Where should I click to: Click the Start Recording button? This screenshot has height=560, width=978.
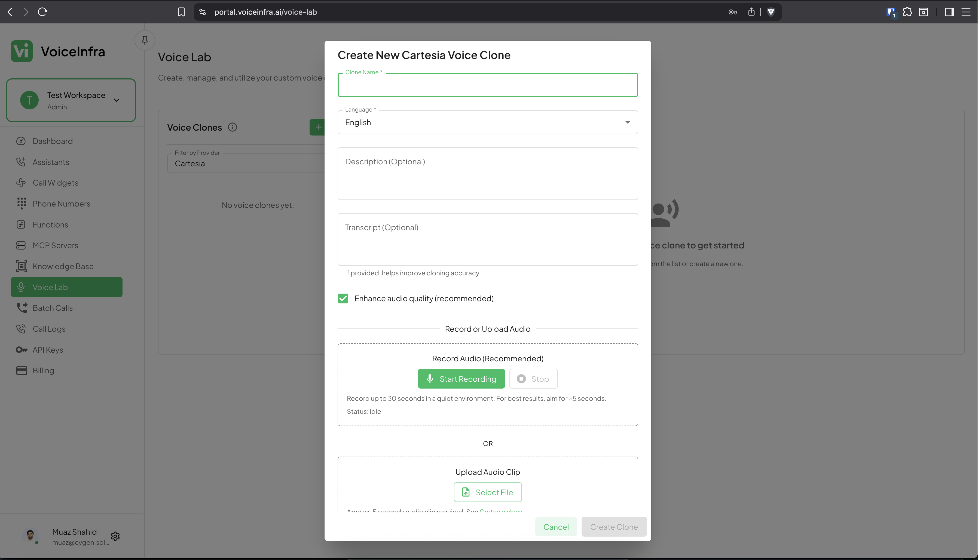(461, 379)
